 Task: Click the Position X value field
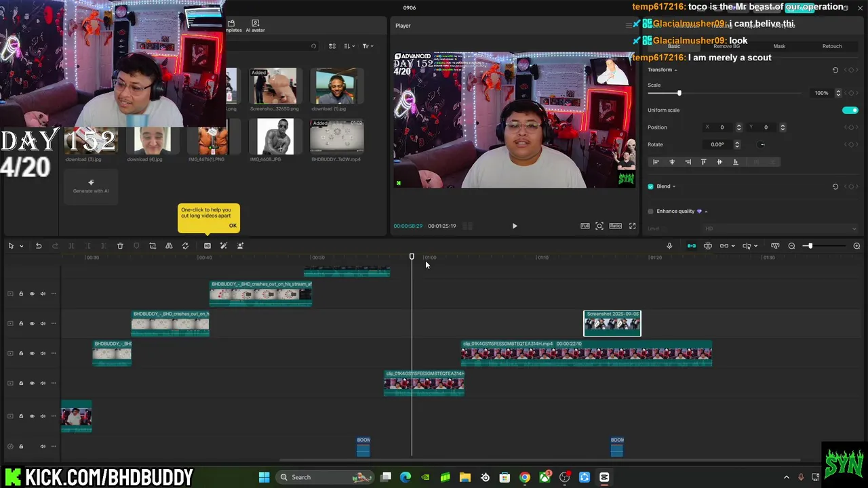pos(722,127)
